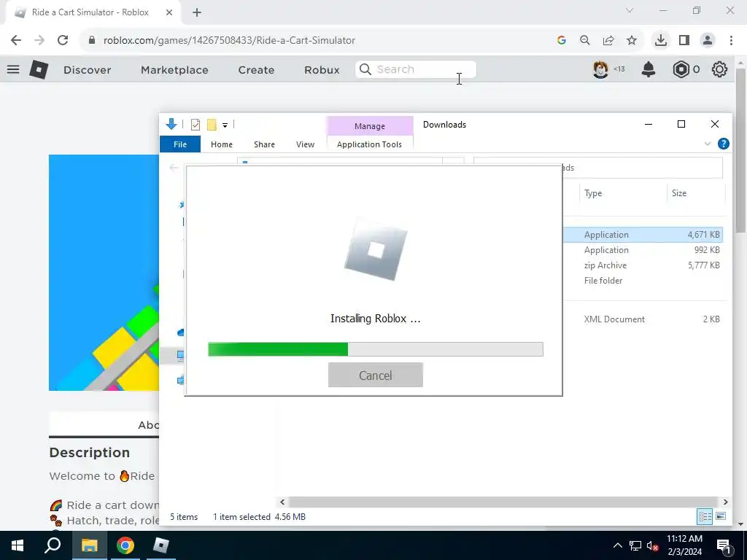Click New folder icon in Explorer title bar
Viewport: 747px width, 560px height.
click(x=212, y=125)
